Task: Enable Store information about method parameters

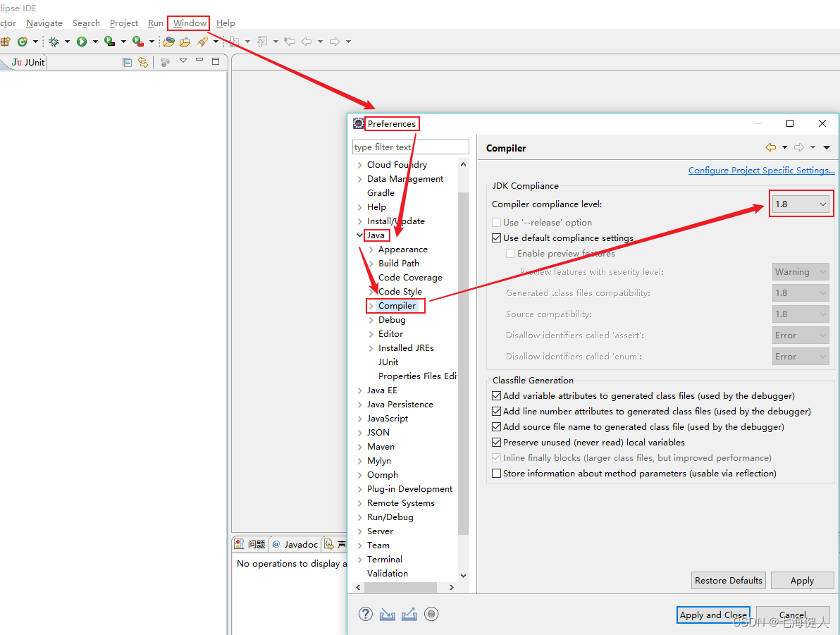Action: (497, 474)
